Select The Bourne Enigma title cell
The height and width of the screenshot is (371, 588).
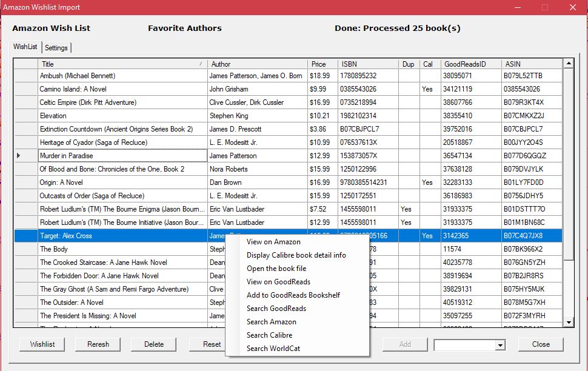pos(122,209)
